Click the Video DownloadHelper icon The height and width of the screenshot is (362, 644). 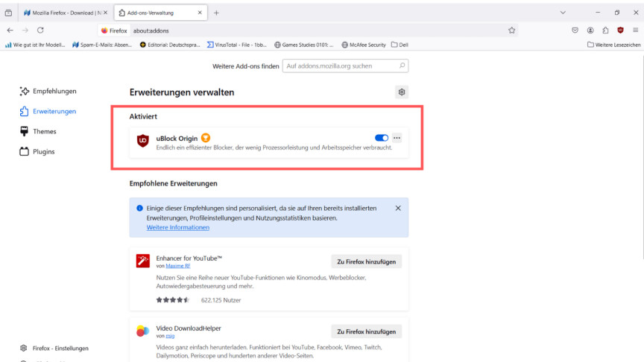[143, 331]
